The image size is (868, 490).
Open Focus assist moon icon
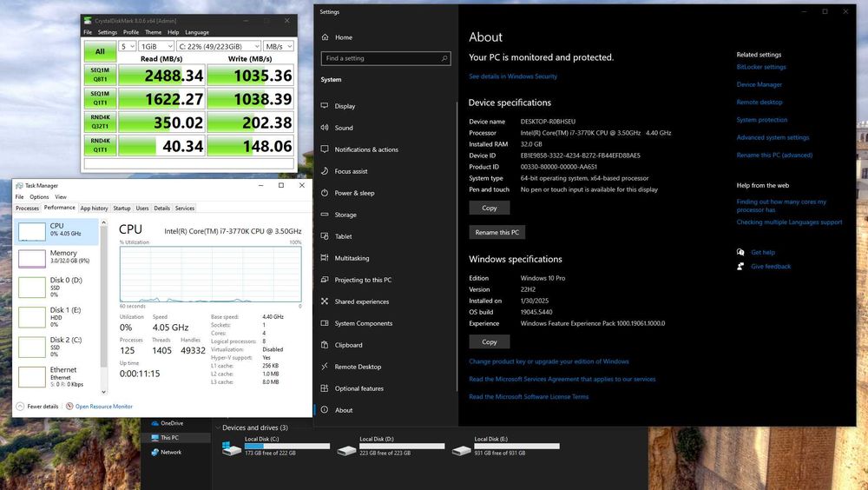325,171
